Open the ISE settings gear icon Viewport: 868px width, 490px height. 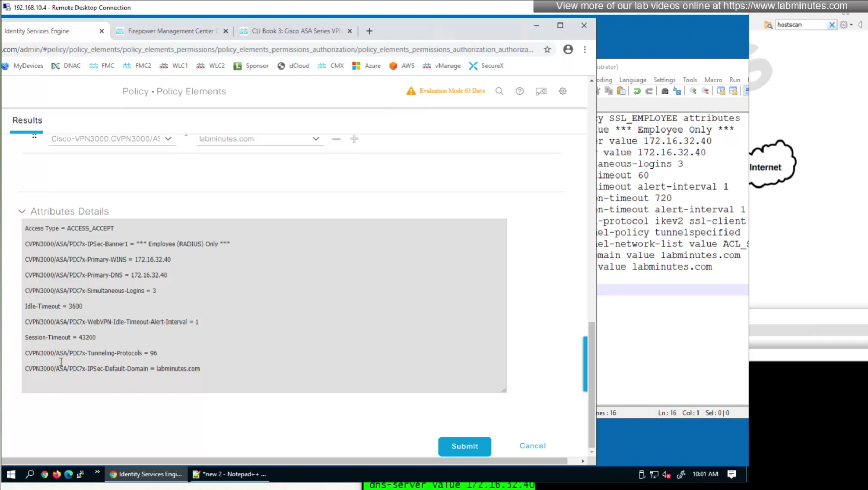[562, 91]
